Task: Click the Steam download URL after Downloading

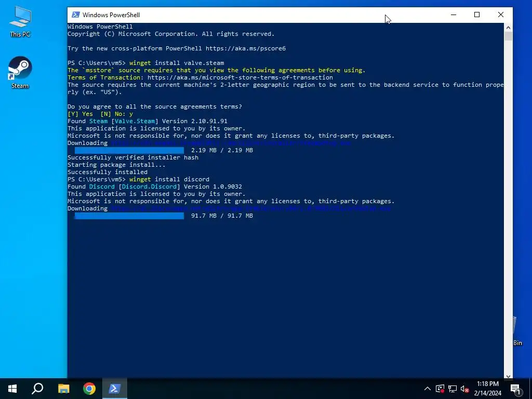Action: pos(231,143)
